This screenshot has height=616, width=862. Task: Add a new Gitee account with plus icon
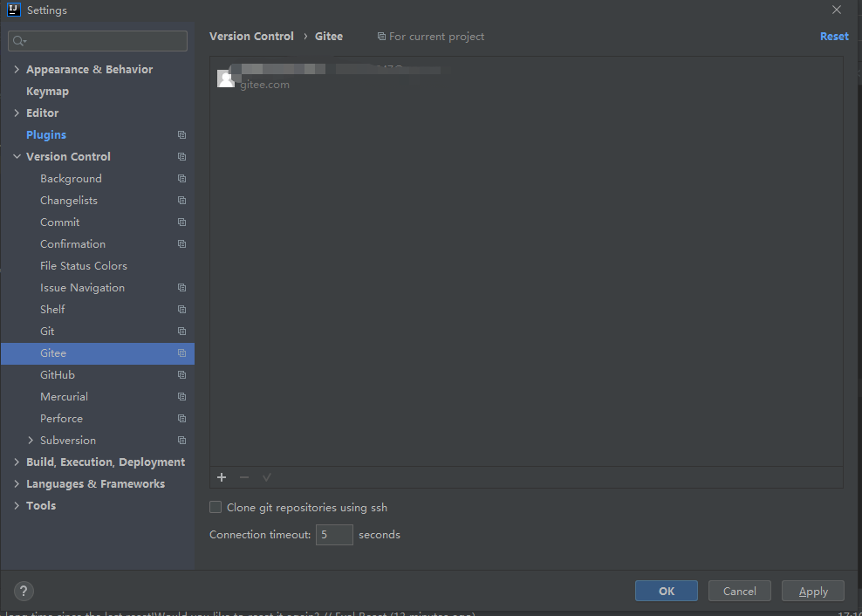coord(222,477)
